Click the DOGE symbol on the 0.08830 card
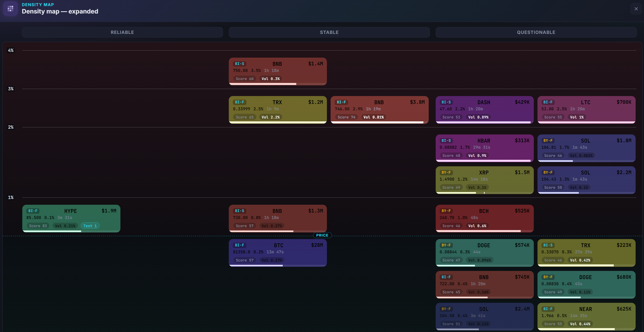644x332 pixels. click(x=586, y=277)
